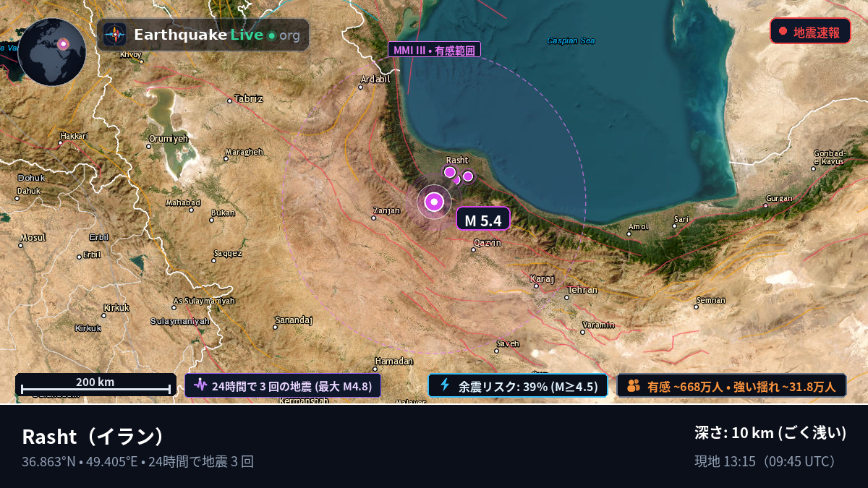This screenshot has width=868, height=488.
Task: Click the MMI III 有感範囲 label
Action: (435, 50)
